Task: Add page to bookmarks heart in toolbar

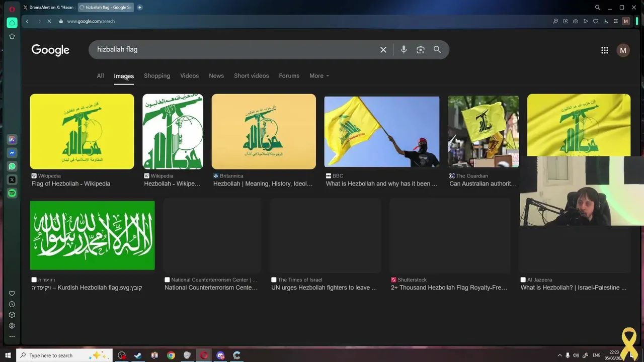Action: coord(596,21)
